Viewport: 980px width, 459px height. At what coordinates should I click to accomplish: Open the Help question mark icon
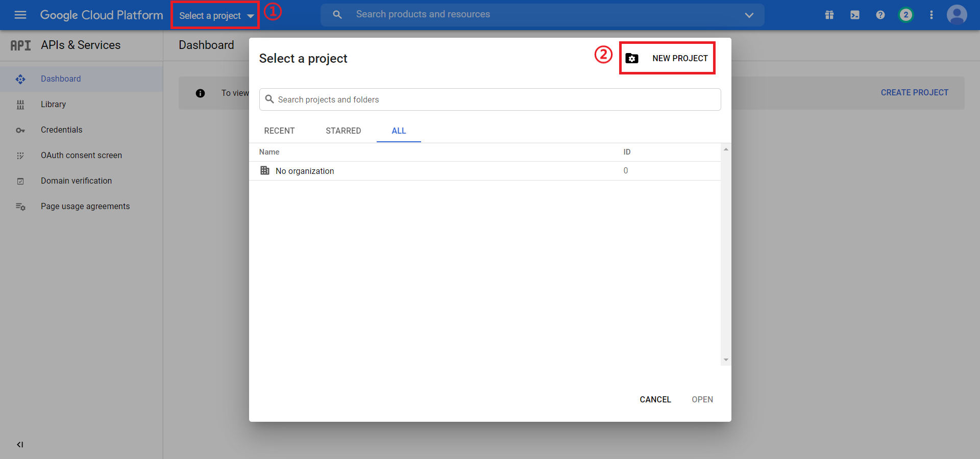(880, 15)
